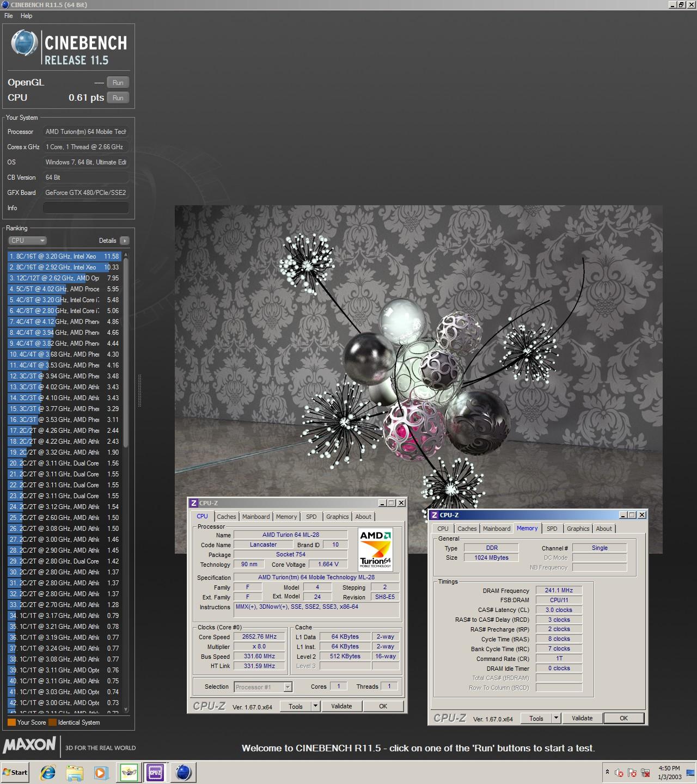The width and height of the screenshot is (697, 784).
Task: Click the Z icon in left CPU-Z title bar
Action: point(194,503)
